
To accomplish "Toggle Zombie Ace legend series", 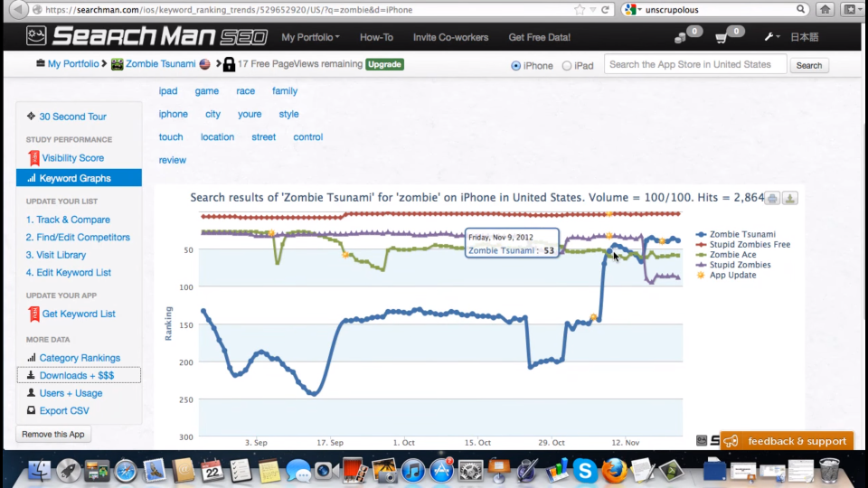I will pos(732,255).
